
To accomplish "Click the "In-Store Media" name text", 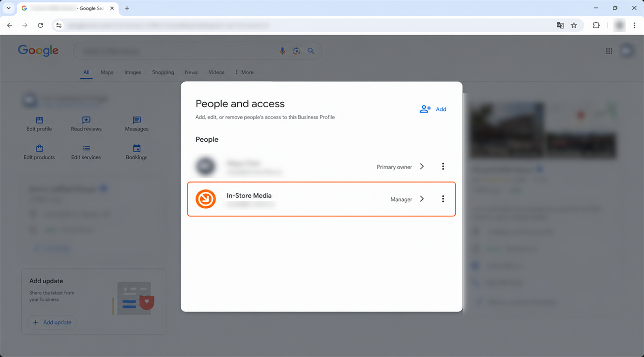I will [x=249, y=195].
